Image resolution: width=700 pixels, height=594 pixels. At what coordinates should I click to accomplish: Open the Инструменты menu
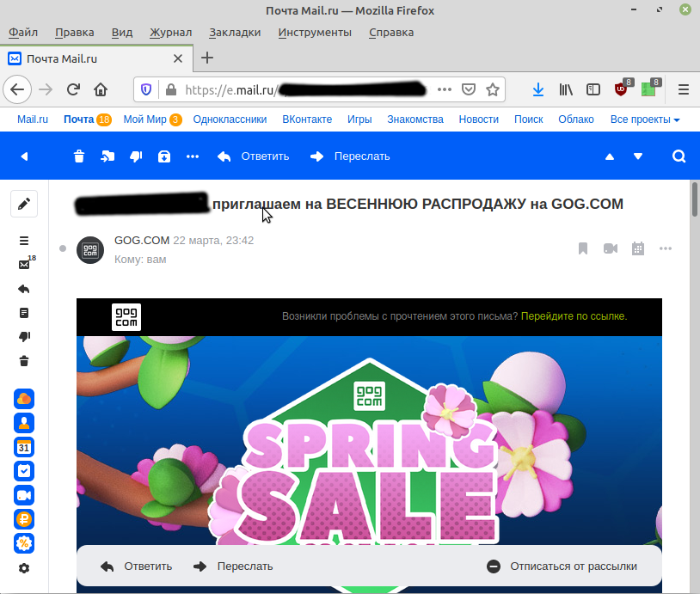[315, 33]
